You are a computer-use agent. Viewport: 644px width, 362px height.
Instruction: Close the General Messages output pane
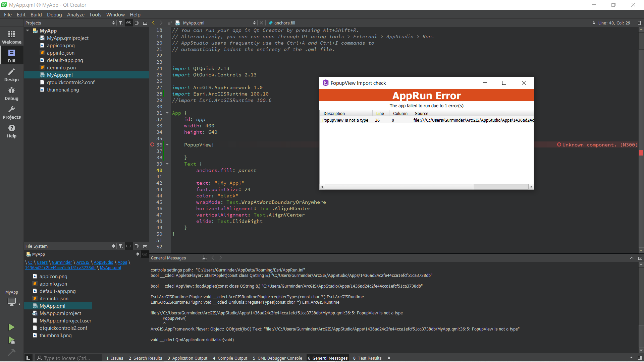(640, 258)
